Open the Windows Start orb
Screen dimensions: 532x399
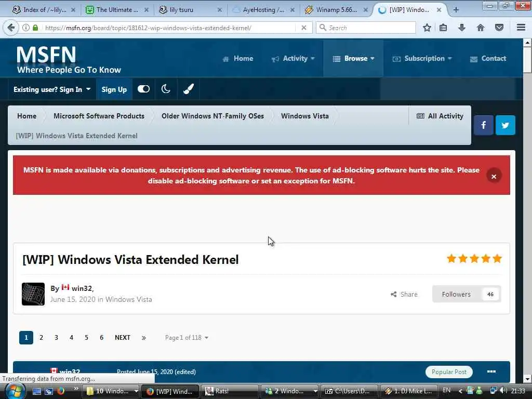coord(14,391)
